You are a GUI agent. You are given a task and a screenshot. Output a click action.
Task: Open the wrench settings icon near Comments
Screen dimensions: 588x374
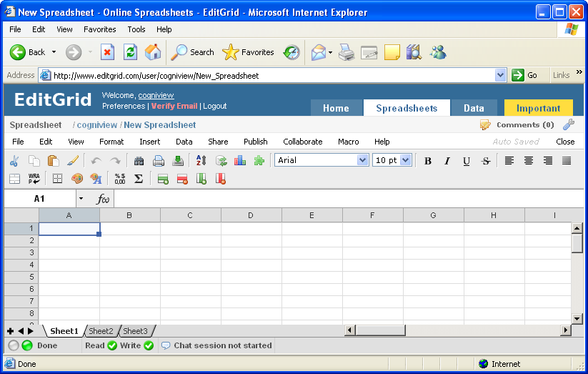tap(569, 124)
